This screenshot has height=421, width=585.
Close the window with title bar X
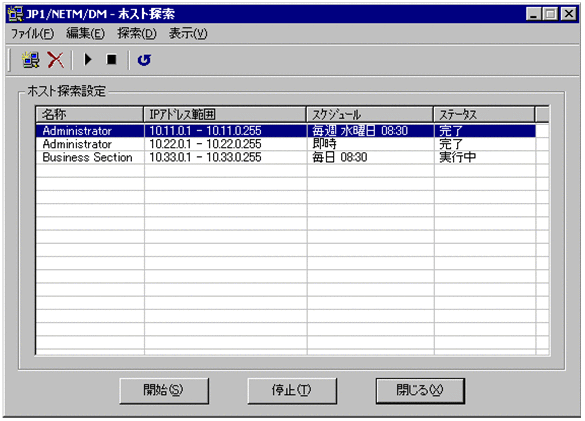569,14
